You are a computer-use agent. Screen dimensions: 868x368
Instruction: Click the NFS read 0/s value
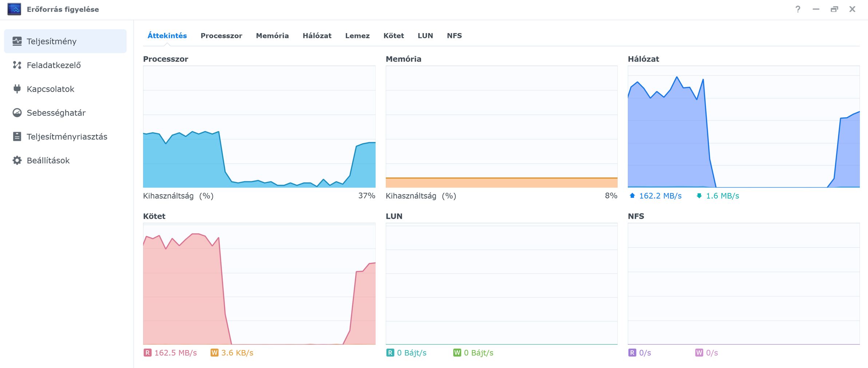pyautogui.click(x=645, y=353)
